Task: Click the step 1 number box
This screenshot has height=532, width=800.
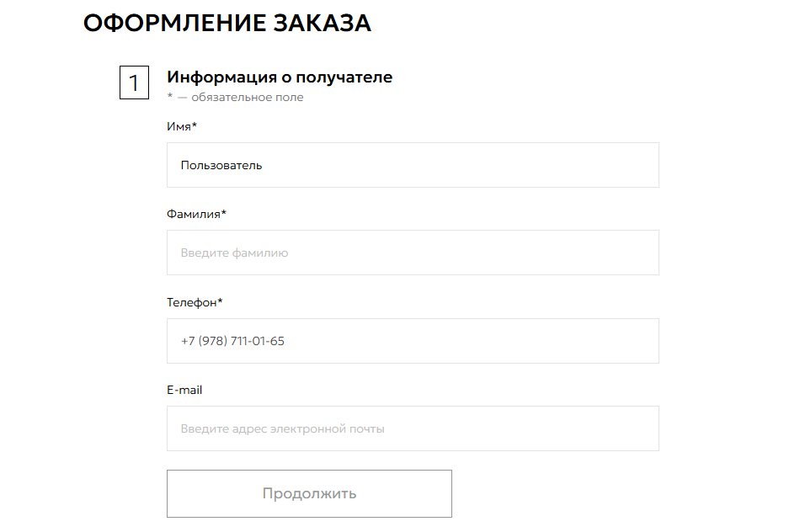Action: [134, 83]
